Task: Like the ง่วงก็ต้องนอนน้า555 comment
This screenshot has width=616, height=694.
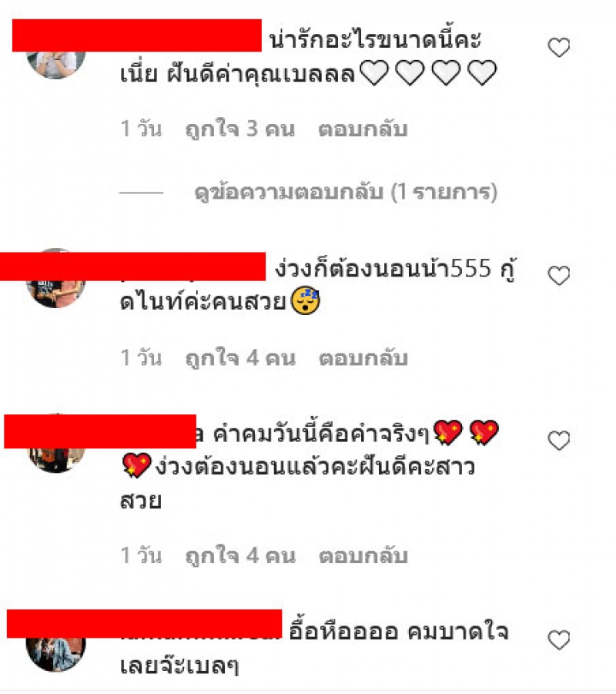Action: click(x=559, y=276)
